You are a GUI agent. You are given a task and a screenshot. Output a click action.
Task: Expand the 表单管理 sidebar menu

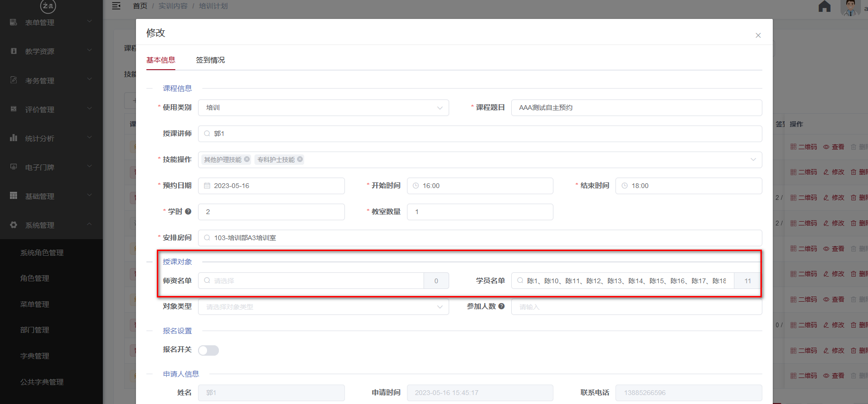coord(51,22)
